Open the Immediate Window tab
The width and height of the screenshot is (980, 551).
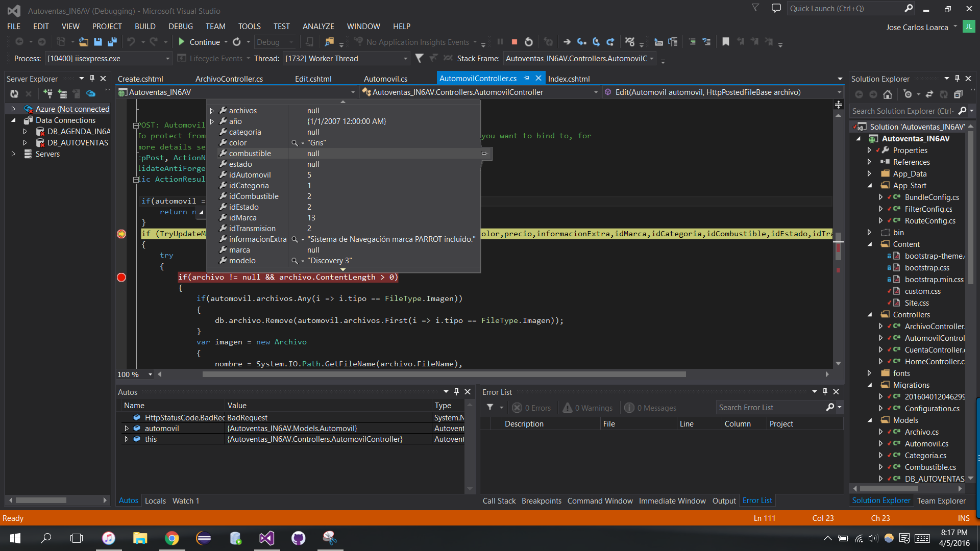pyautogui.click(x=672, y=501)
